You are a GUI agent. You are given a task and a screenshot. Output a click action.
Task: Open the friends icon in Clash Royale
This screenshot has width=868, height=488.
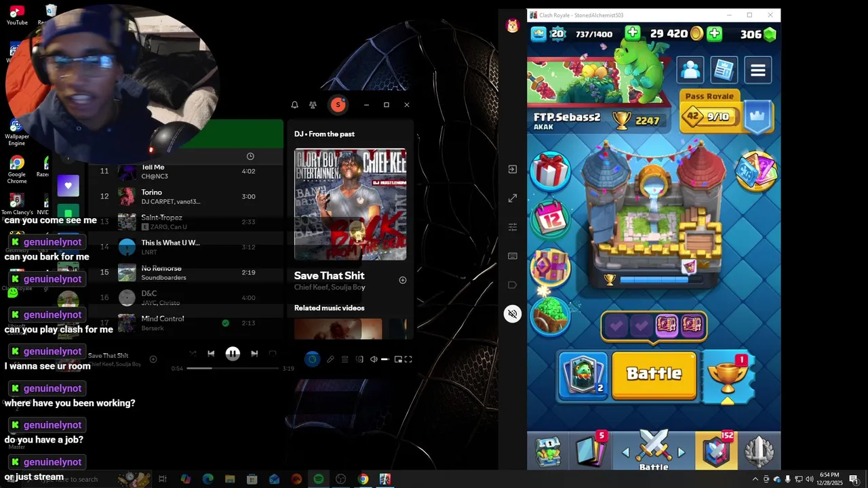(690, 70)
